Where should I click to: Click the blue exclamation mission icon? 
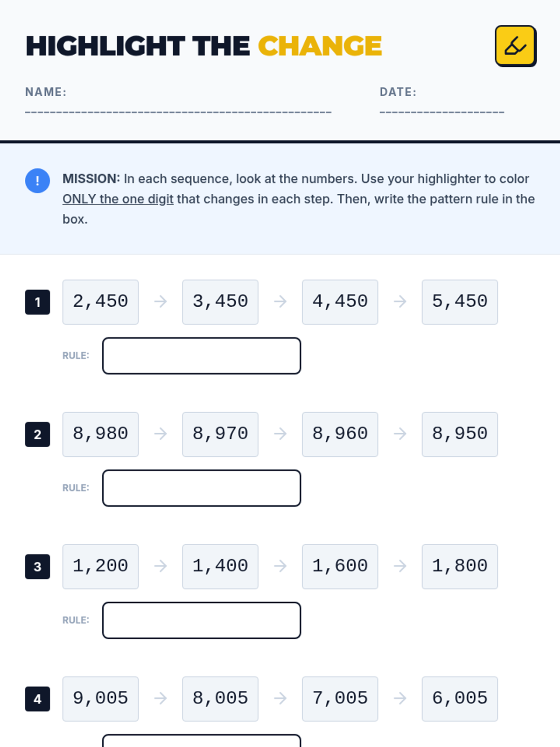[37, 181]
